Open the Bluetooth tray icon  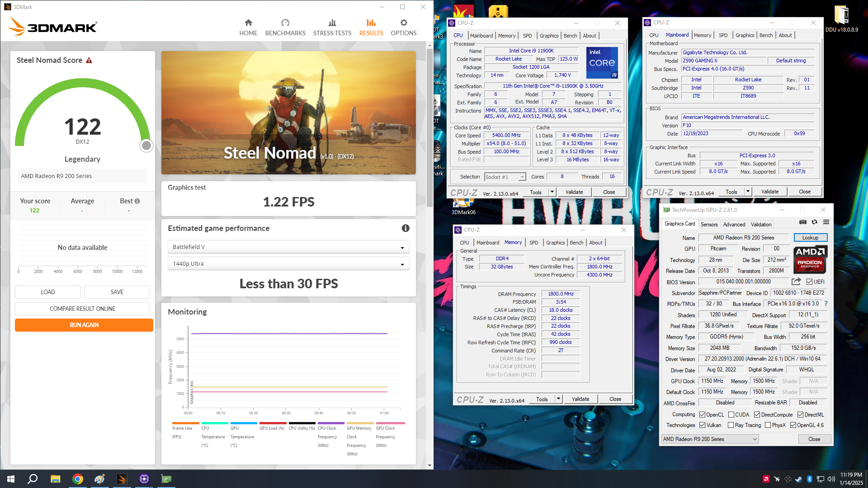[809, 479]
